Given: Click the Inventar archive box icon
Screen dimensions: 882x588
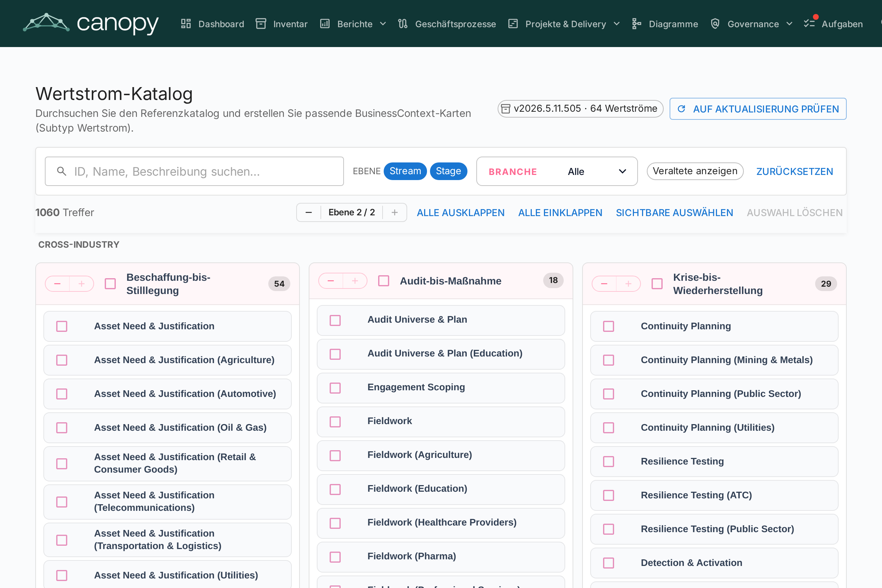Looking at the screenshot, I should (261, 24).
